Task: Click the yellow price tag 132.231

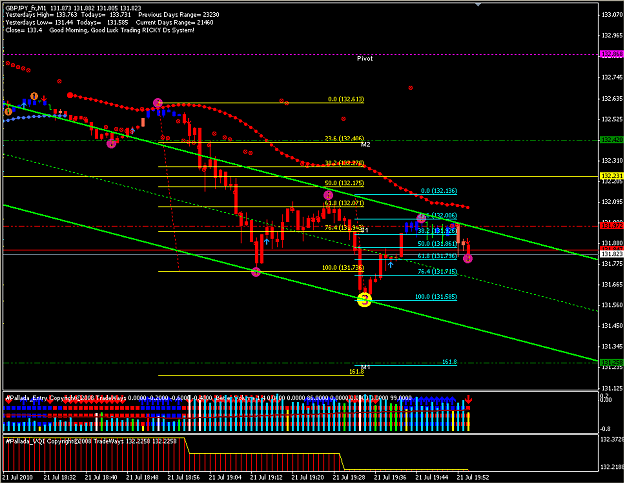Action: [x=612, y=176]
